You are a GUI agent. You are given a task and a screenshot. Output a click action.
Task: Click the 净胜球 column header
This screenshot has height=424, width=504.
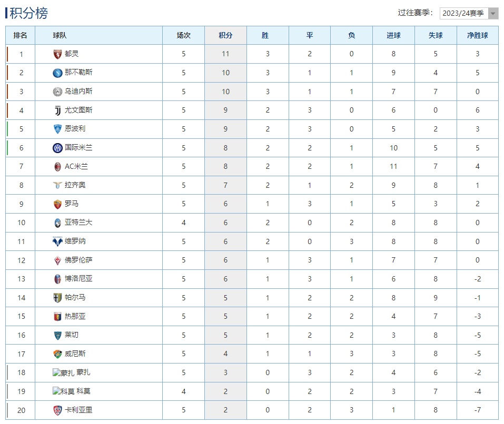[x=477, y=35]
